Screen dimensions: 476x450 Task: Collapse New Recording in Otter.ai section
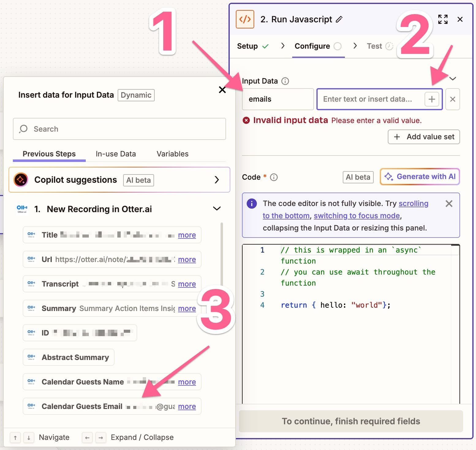[x=217, y=208]
